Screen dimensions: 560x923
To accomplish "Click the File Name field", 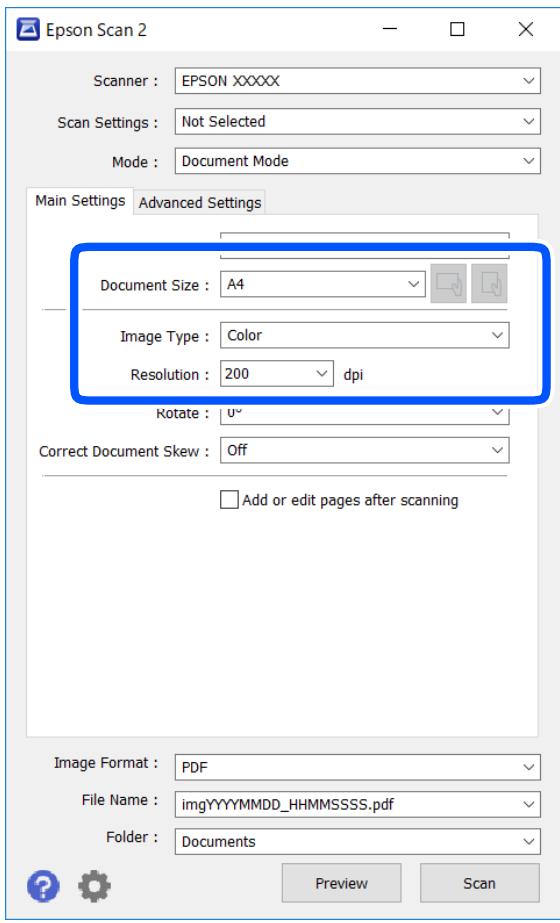I will click(x=357, y=804).
